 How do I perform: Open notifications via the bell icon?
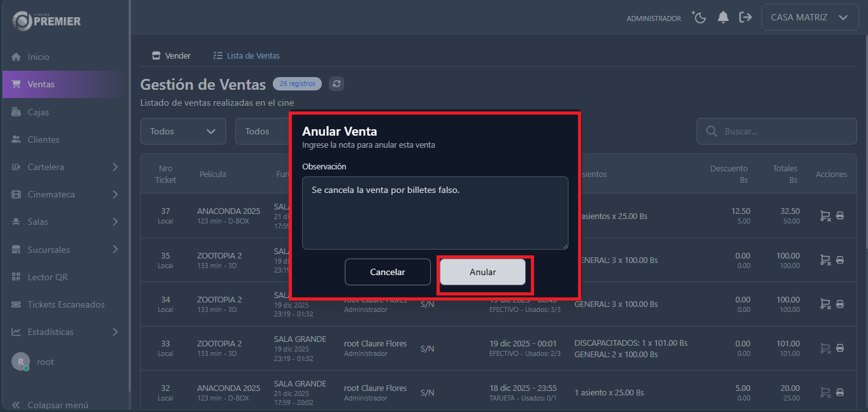(723, 17)
